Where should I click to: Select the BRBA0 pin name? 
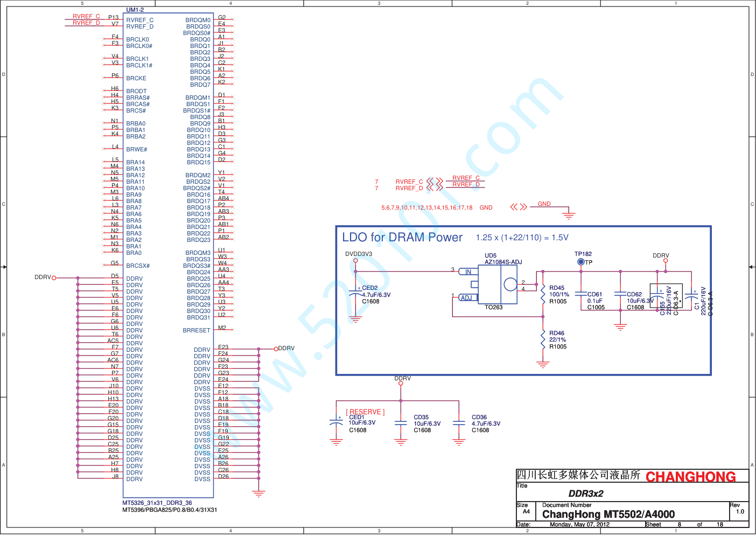[136, 124]
